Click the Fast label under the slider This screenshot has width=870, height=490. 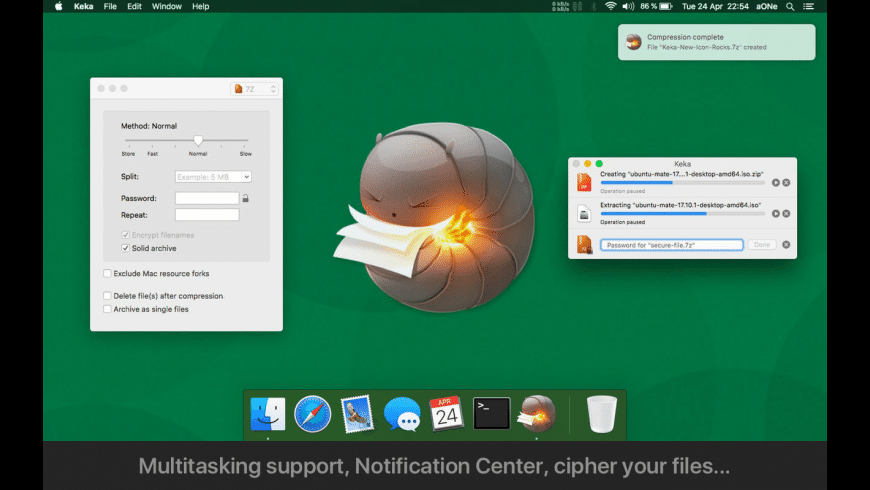tap(153, 154)
